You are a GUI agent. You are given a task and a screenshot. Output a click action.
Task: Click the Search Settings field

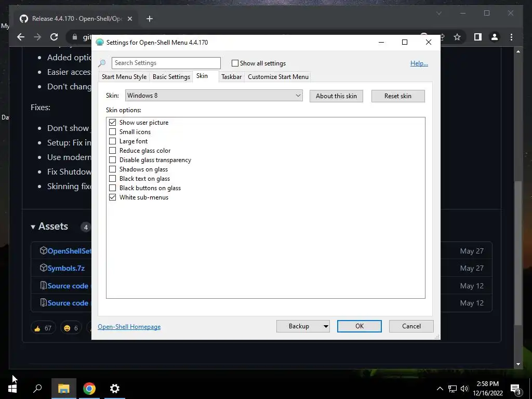pos(166,63)
